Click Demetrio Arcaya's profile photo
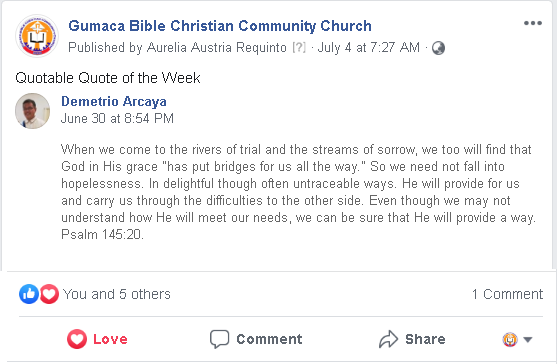Viewport: 557px width, 364px height. click(32, 111)
